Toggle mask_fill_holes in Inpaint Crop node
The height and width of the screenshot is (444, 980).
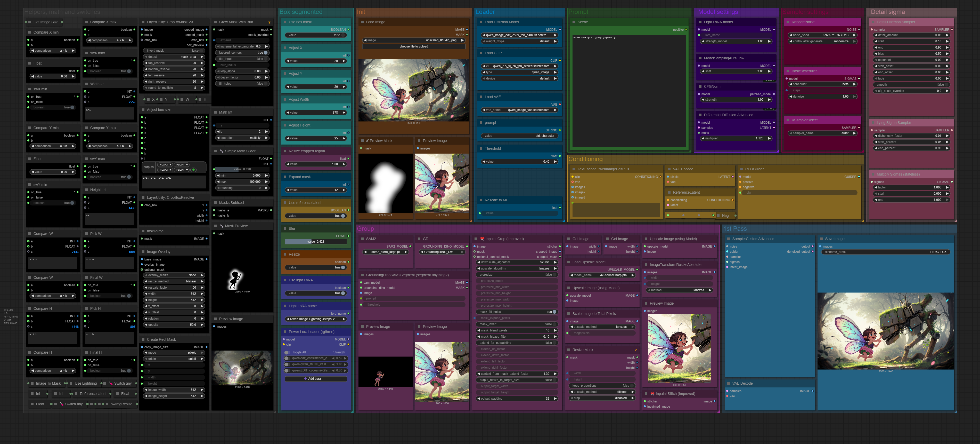pyautogui.click(x=554, y=312)
